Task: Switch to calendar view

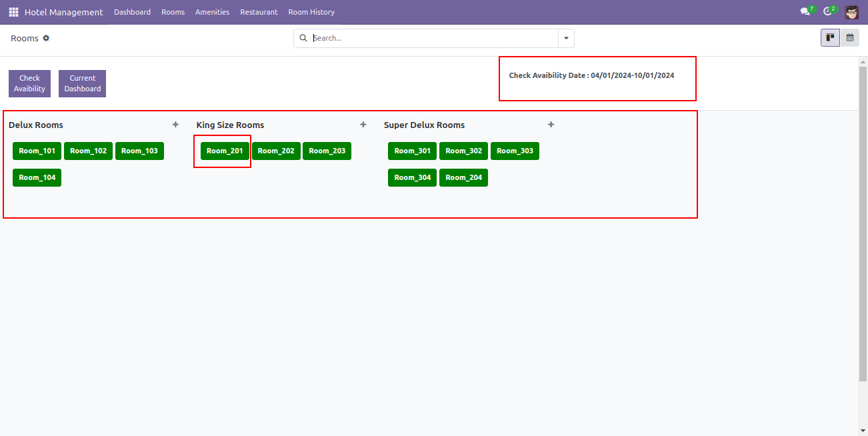Action: [850, 38]
